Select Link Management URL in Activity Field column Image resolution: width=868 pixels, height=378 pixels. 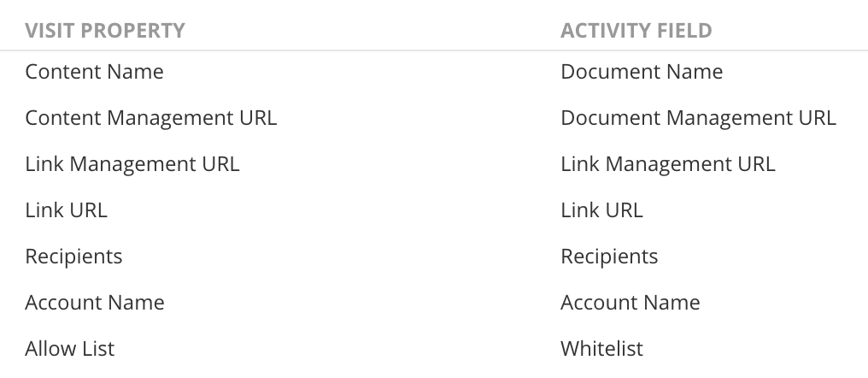(x=667, y=164)
